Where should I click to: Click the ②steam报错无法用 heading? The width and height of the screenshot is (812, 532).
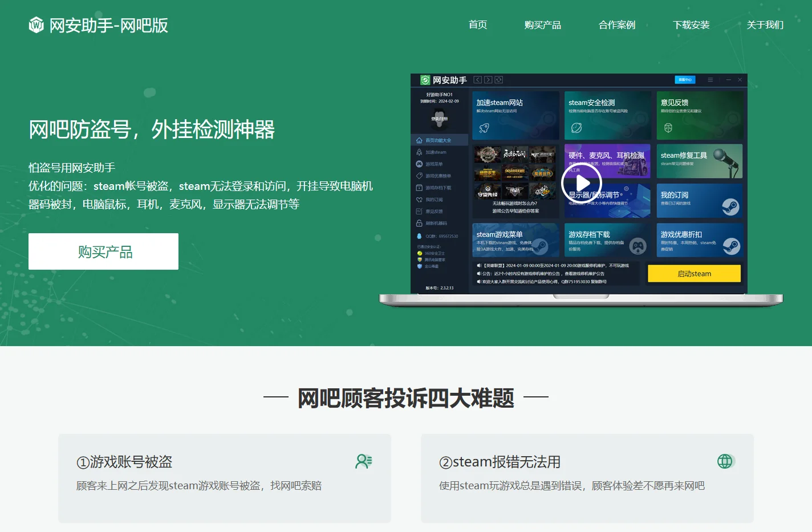tap(500, 462)
